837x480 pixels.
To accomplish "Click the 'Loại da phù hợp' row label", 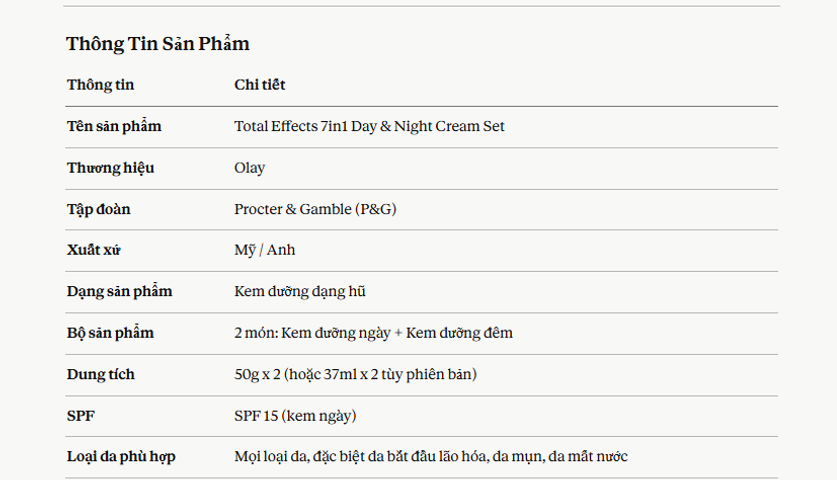I will pyautogui.click(x=121, y=457).
